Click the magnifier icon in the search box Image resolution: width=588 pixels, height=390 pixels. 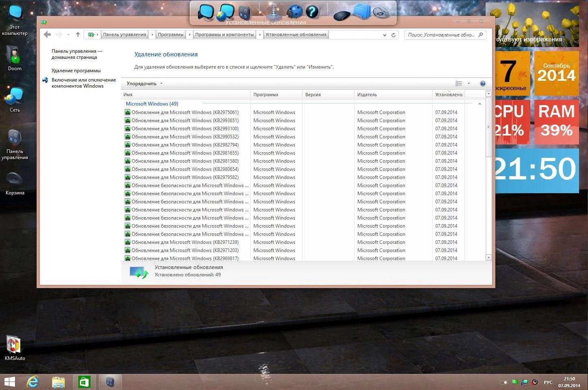(x=481, y=34)
